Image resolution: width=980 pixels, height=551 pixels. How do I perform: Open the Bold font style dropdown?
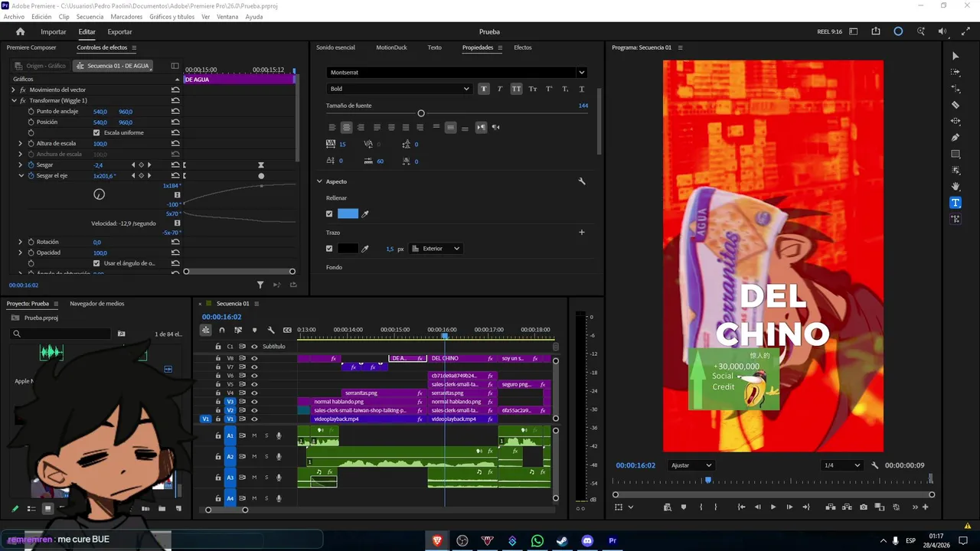(x=399, y=89)
